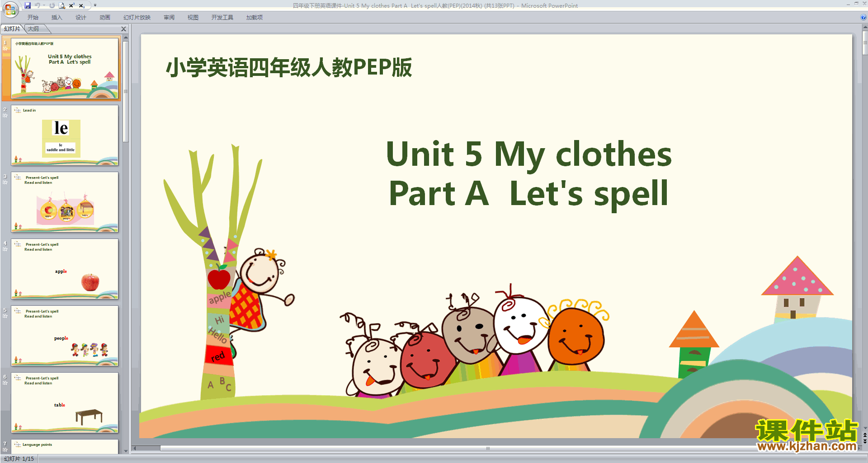868x463 pixels.
Task: Open the 幻灯片放映 ribbon tab
Action: 137,18
